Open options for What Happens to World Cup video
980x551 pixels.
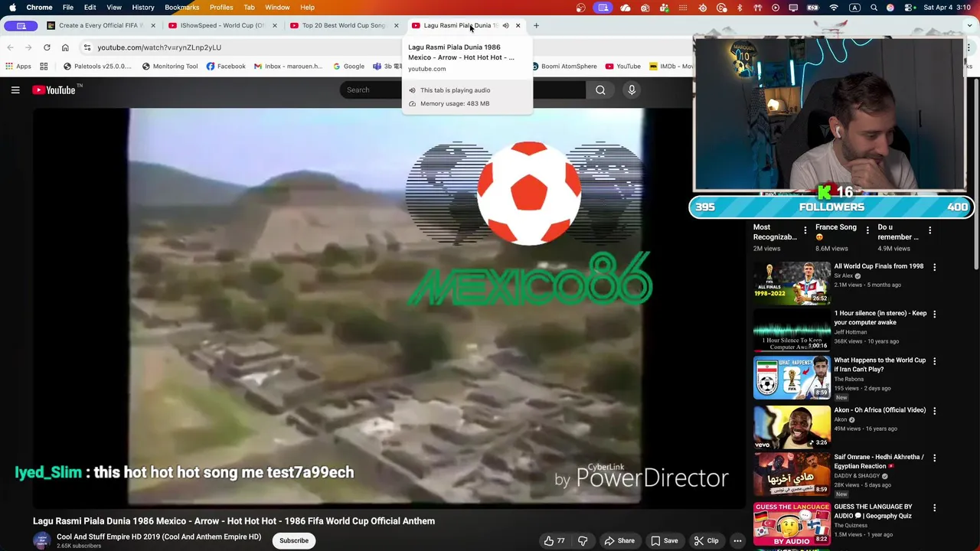934,361
